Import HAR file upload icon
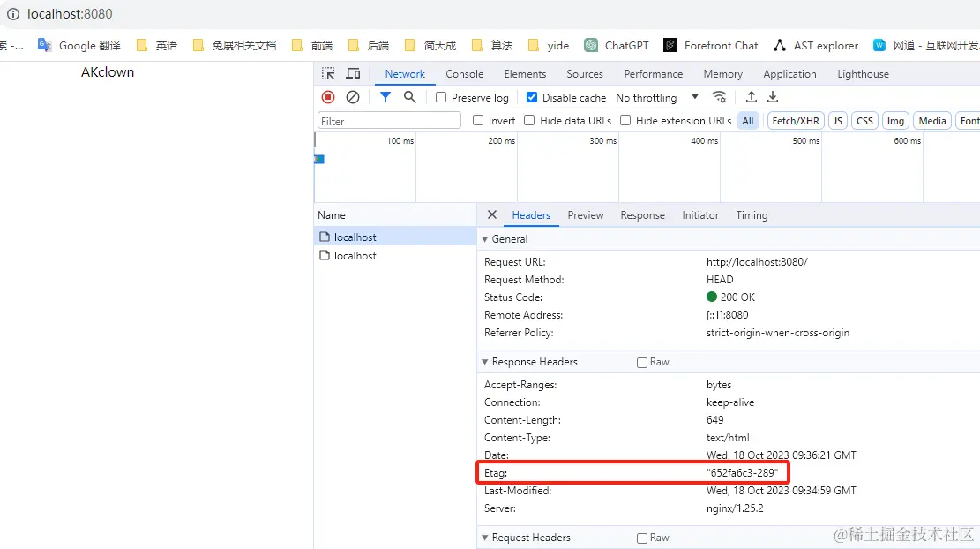The image size is (980, 549). (x=752, y=97)
